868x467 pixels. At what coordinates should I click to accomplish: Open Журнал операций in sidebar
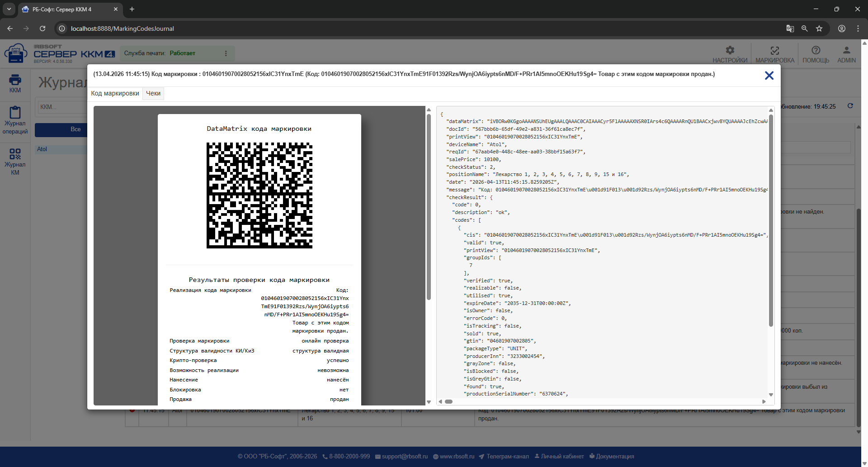coord(15,120)
